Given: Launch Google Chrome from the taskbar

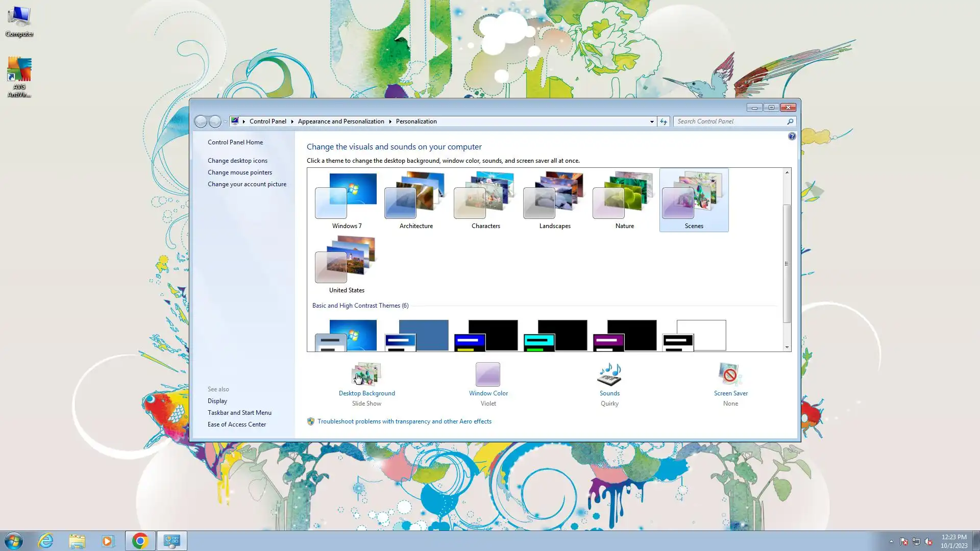Looking at the screenshot, I should [x=140, y=541].
